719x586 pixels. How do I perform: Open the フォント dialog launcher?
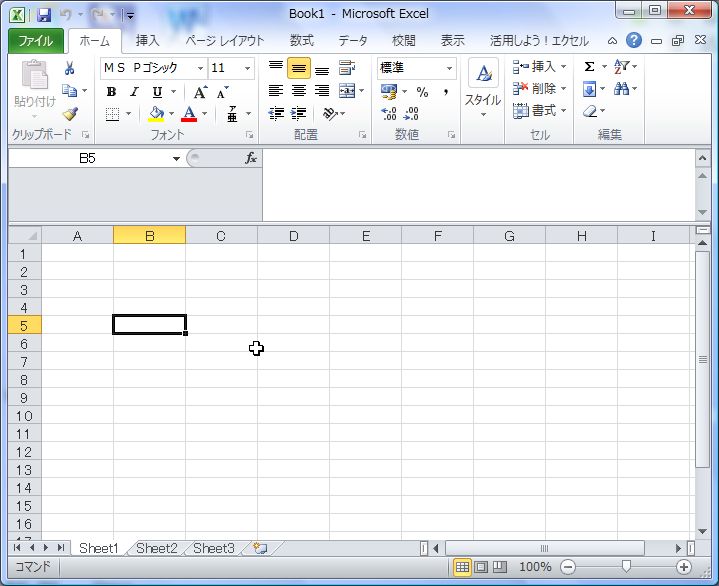(249, 135)
